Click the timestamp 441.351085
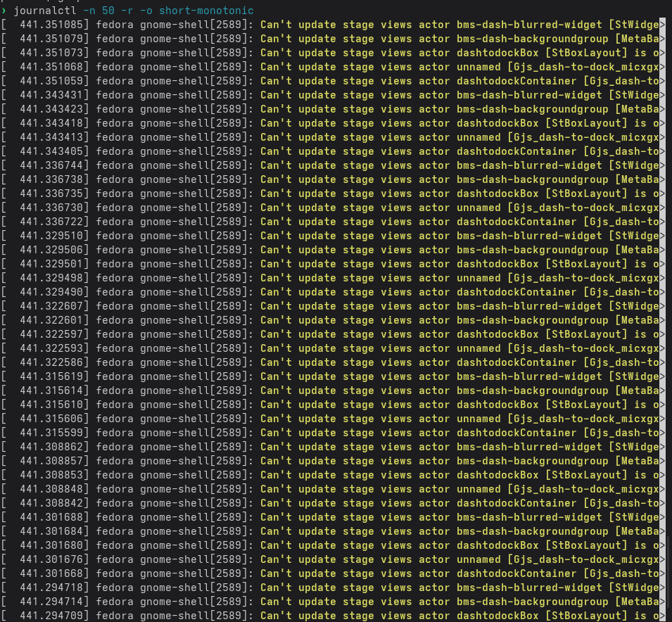This screenshot has height=622, width=672. (51, 25)
